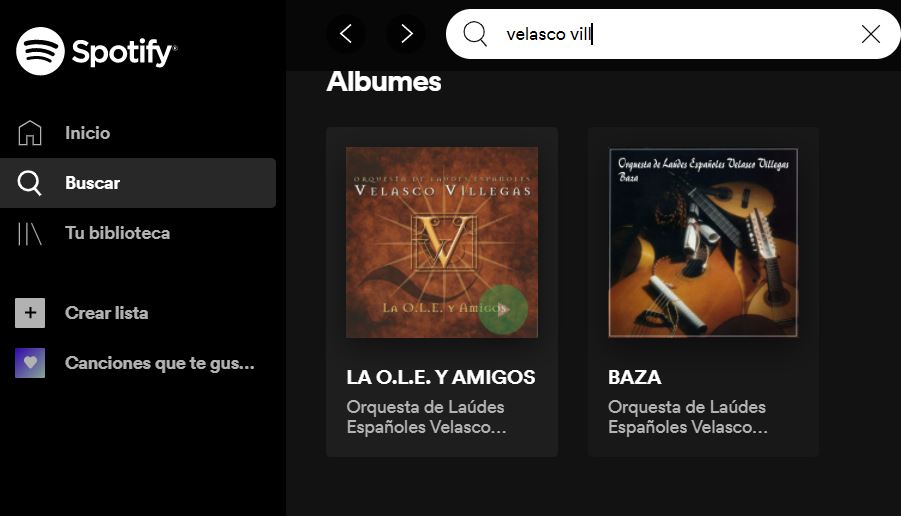Go back with the left arrow button
This screenshot has height=516, width=901.
346,34
